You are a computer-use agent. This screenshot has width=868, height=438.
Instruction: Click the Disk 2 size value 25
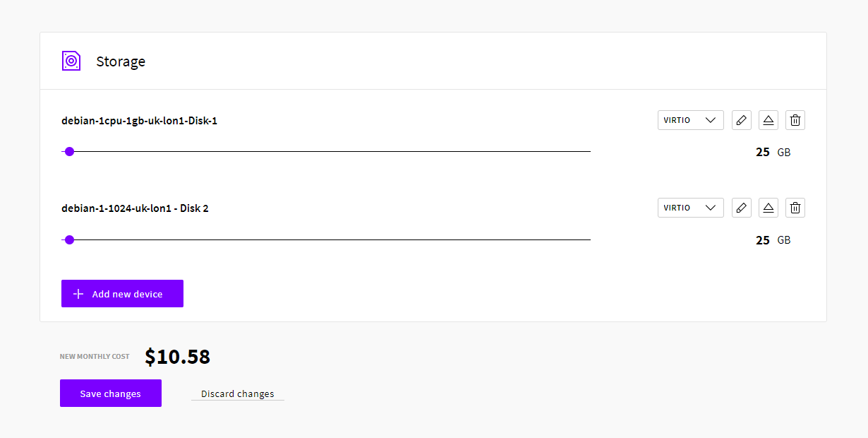coord(762,240)
